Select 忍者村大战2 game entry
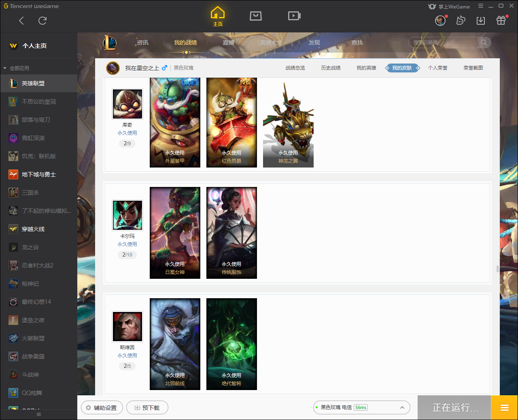The width and height of the screenshot is (518, 420). [x=38, y=265]
